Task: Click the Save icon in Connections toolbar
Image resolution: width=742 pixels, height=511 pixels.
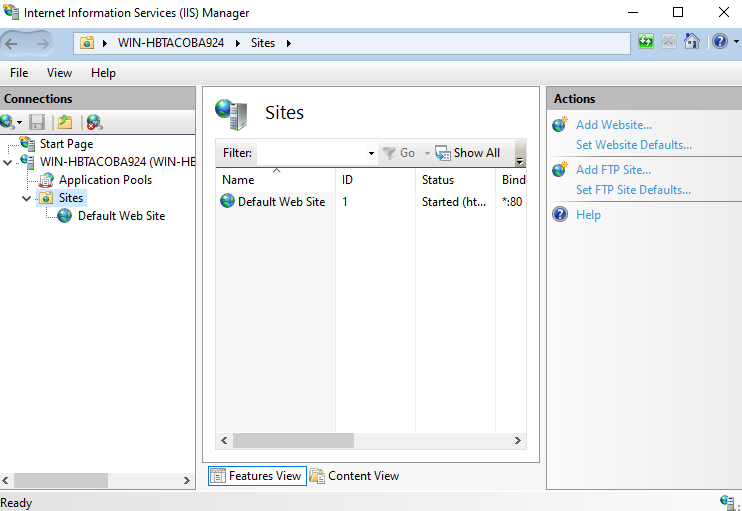Action: pos(37,122)
